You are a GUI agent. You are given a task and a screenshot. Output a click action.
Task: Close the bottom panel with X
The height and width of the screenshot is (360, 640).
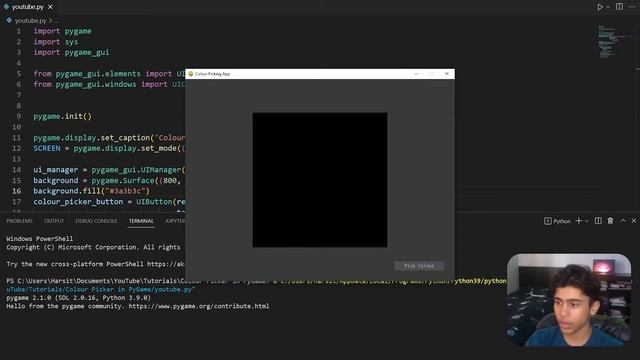tap(634, 221)
